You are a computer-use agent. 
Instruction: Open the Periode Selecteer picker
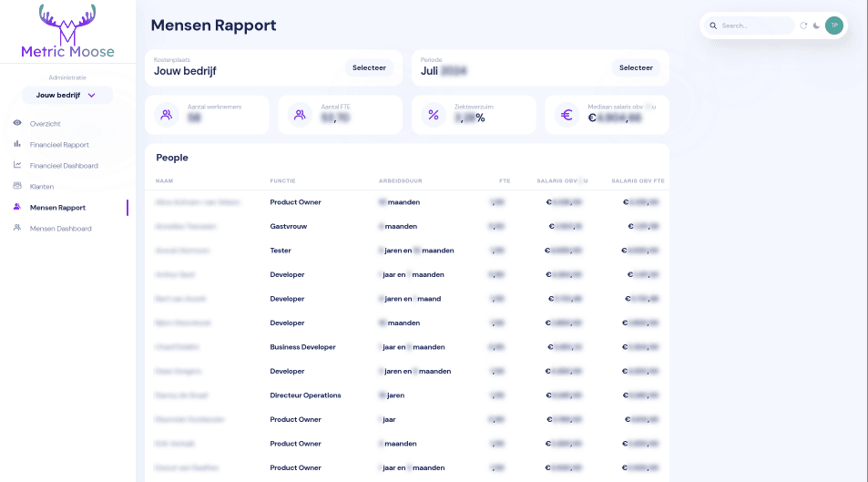click(x=636, y=67)
